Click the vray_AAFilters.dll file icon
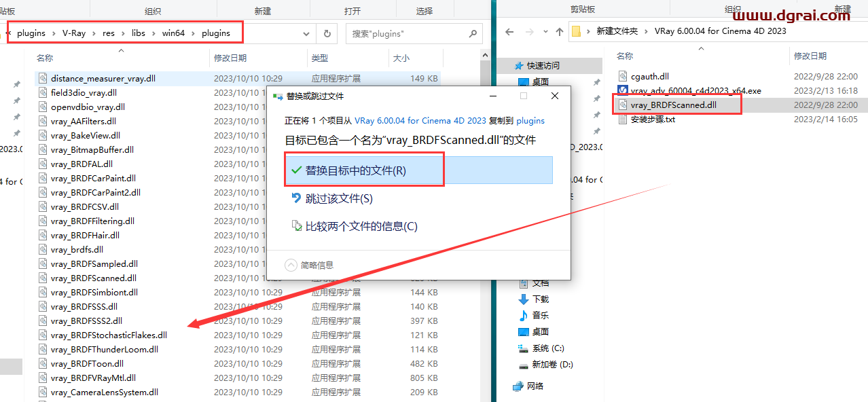Screen dimensions: 868x402 (x=43, y=121)
